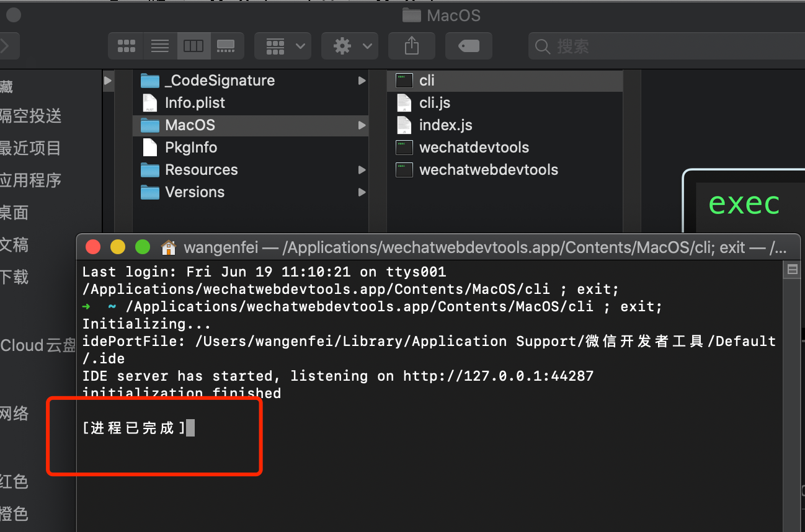Screen dimensions: 805x532
Task: Switch Finder to gallery view
Action: (226, 46)
